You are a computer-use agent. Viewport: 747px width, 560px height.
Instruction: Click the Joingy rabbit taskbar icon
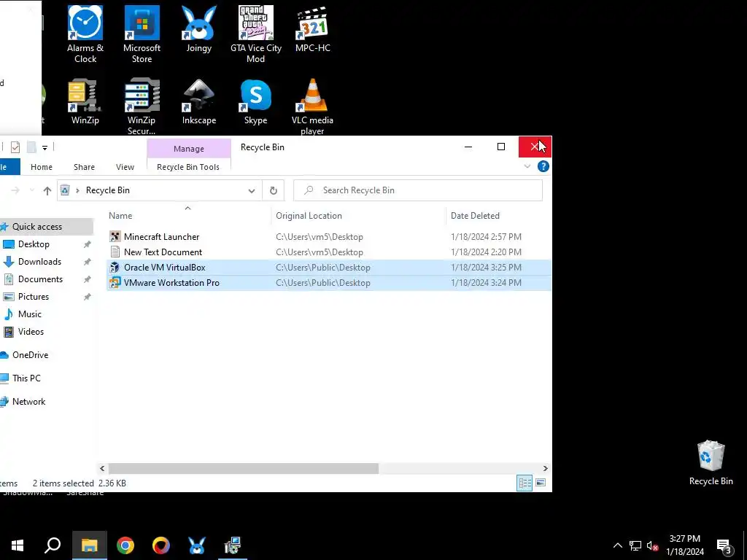[x=196, y=545]
